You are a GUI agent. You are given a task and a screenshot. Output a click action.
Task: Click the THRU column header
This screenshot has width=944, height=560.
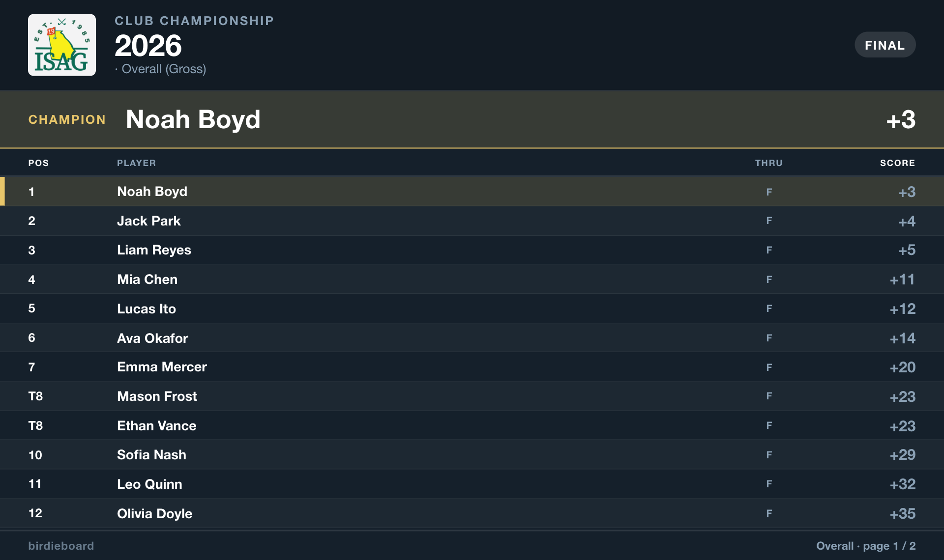[768, 163]
